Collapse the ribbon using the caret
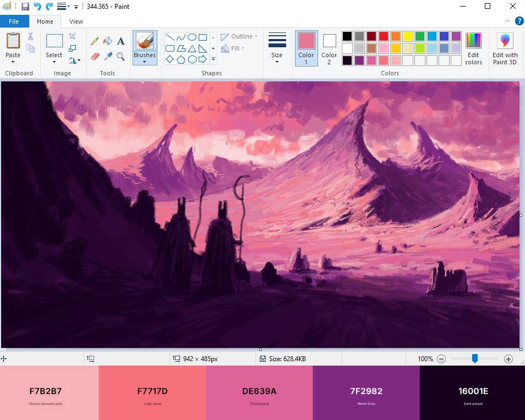Viewport: 525px width, 420px height. [507, 21]
